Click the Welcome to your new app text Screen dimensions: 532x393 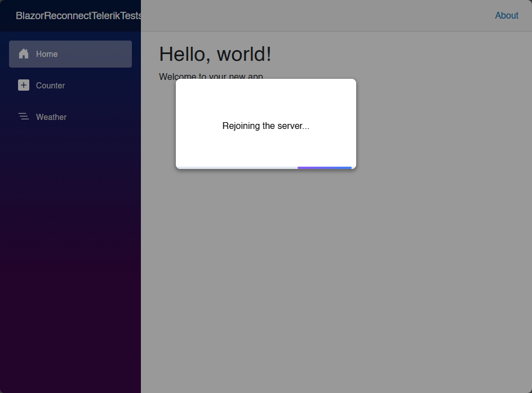point(211,77)
